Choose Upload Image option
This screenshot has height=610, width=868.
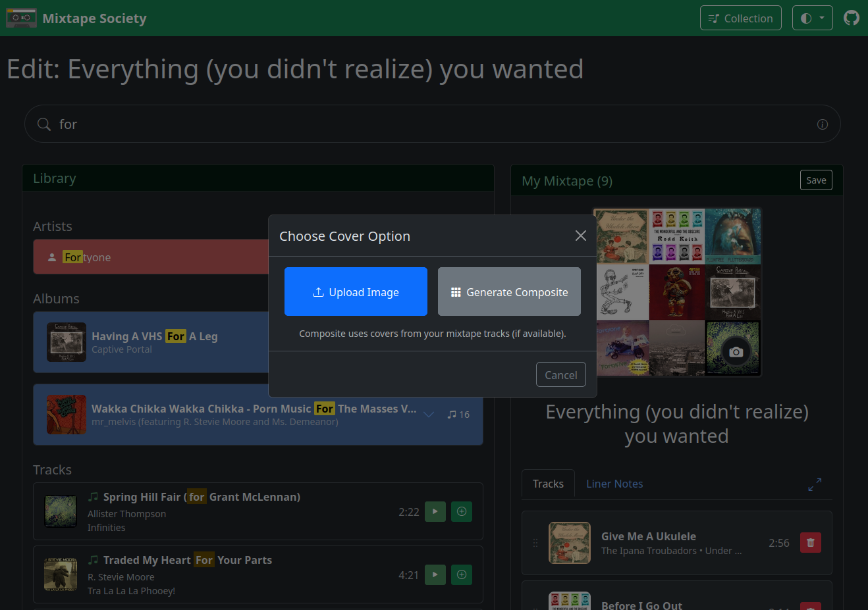(356, 292)
